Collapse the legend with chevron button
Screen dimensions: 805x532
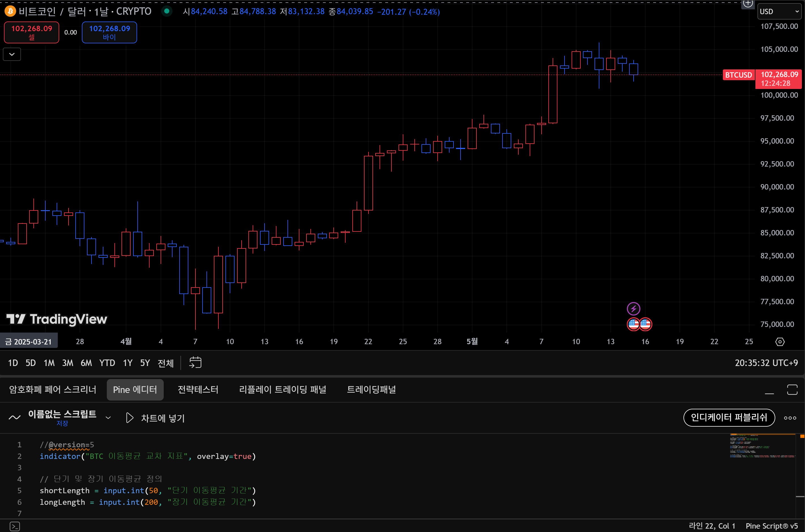[12, 54]
